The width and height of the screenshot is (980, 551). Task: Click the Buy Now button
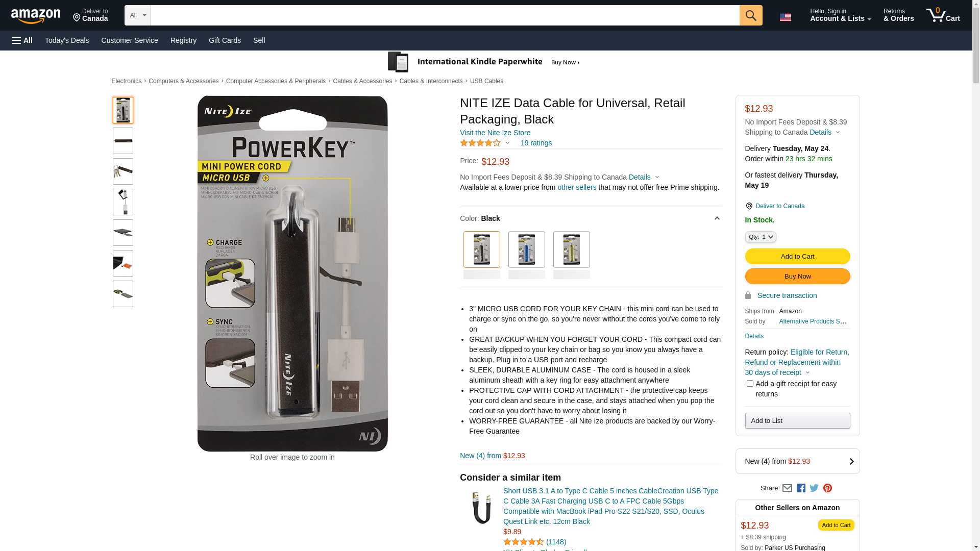(x=797, y=277)
